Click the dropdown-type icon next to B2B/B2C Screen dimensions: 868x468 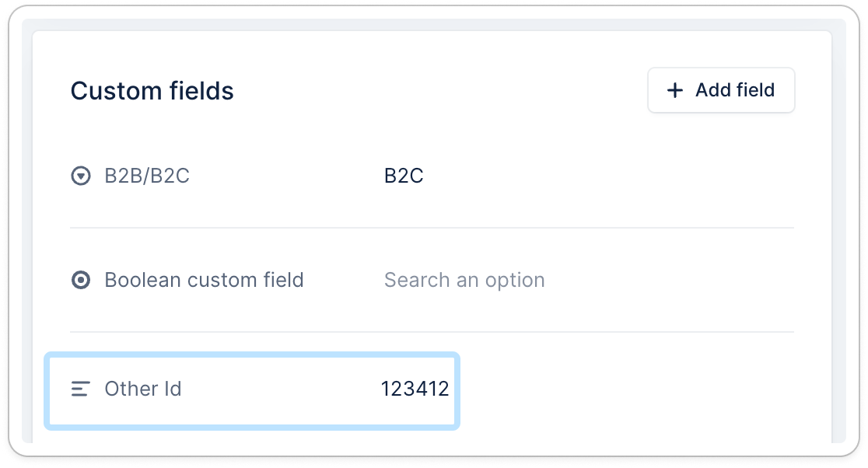[x=80, y=176]
